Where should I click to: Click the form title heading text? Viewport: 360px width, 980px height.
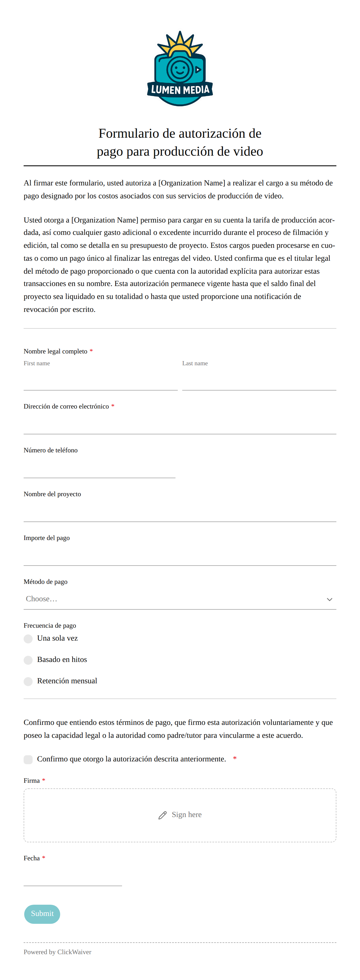pyautogui.click(x=180, y=142)
